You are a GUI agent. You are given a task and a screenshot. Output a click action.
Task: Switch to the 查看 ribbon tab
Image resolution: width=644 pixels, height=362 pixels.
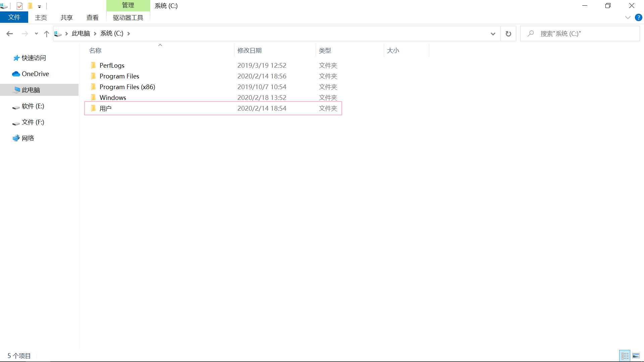point(92,17)
